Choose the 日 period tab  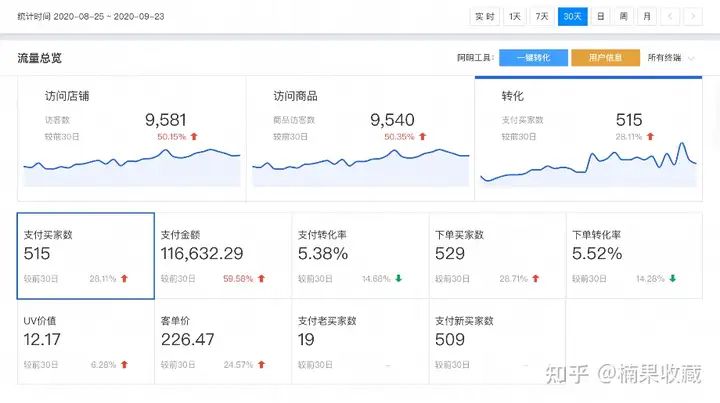[601, 17]
